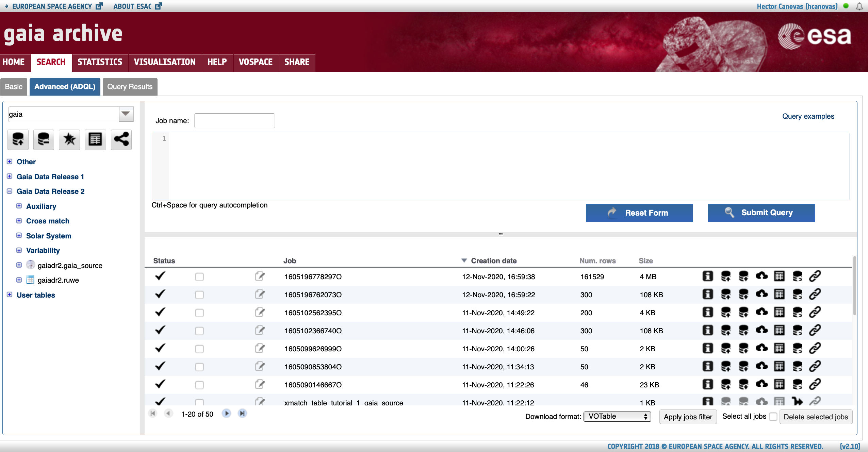Click the jobs list vertical scrollbar
The height and width of the screenshot is (452, 868).
pos(854,286)
